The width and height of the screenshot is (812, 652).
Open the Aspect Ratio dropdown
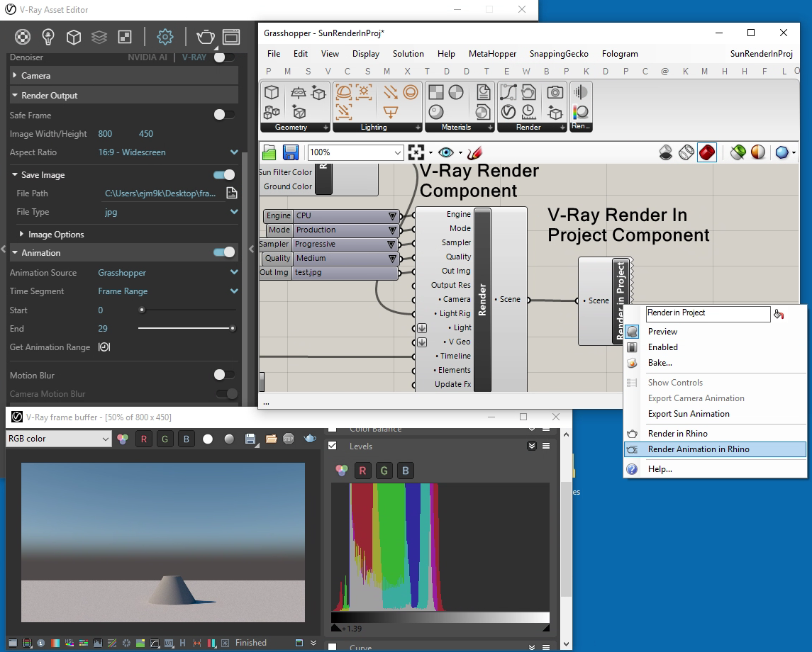coord(233,152)
